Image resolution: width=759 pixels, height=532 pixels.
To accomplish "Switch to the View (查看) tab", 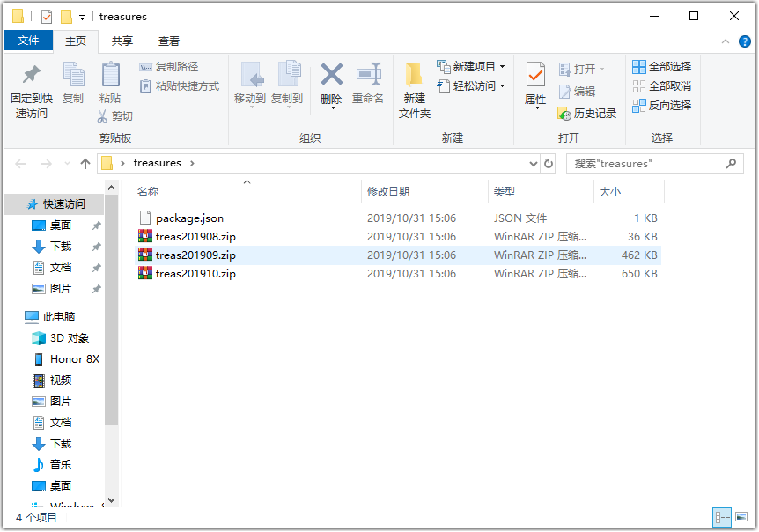I will tap(168, 41).
